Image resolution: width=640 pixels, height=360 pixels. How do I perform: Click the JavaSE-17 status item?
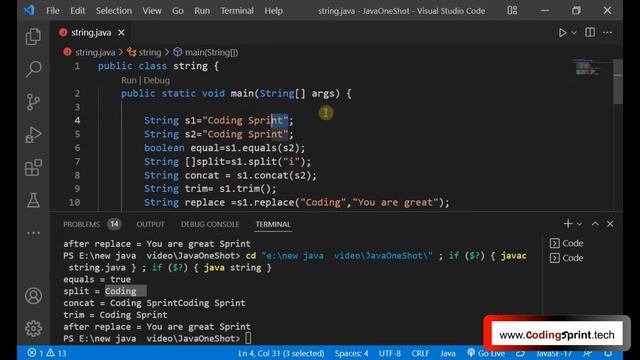click(x=553, y=353)
